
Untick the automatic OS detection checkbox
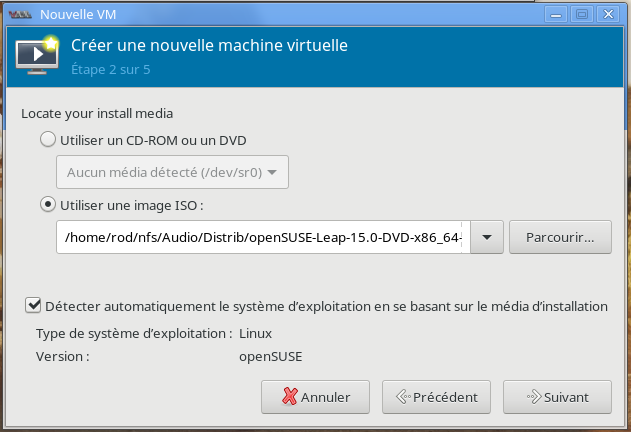pyautogui.click(x=34, y=306)
